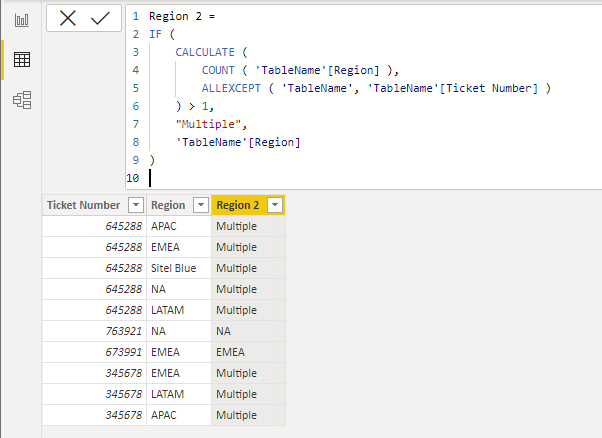Click the IF keyword on line 2
Screen dimensions: 602x438
point(155,34)
